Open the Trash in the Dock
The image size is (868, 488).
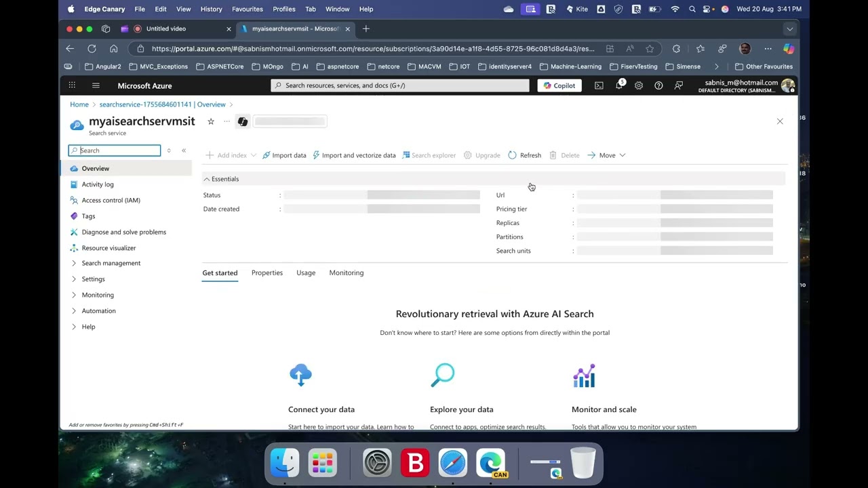[583, 463]
